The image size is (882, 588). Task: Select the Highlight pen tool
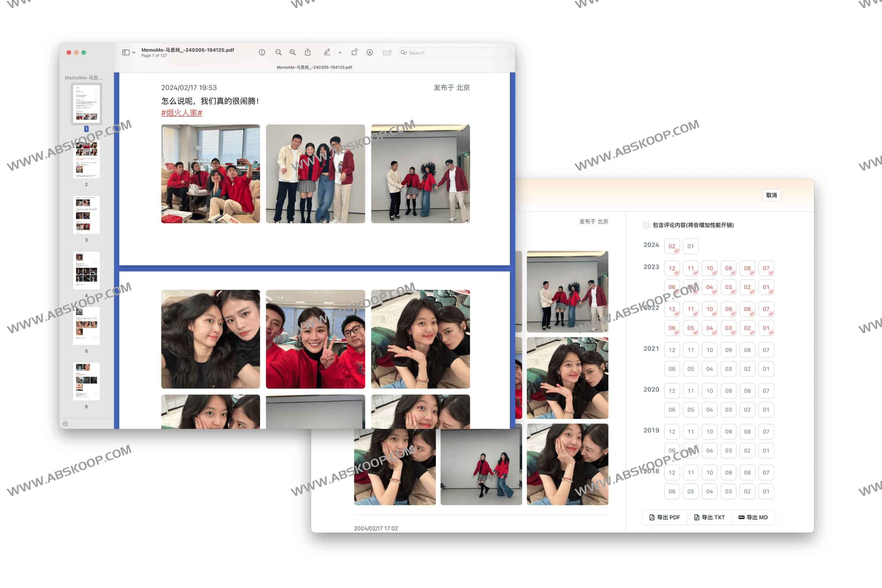click(x=327, y=52)
